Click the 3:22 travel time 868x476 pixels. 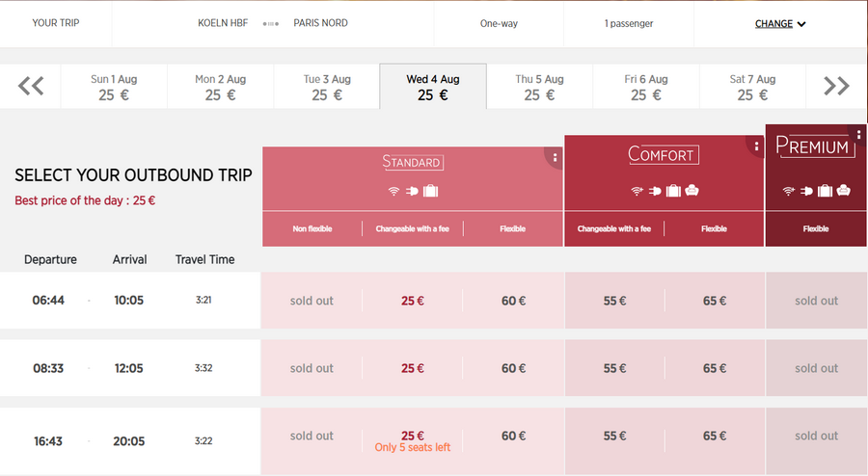point(203,440)
